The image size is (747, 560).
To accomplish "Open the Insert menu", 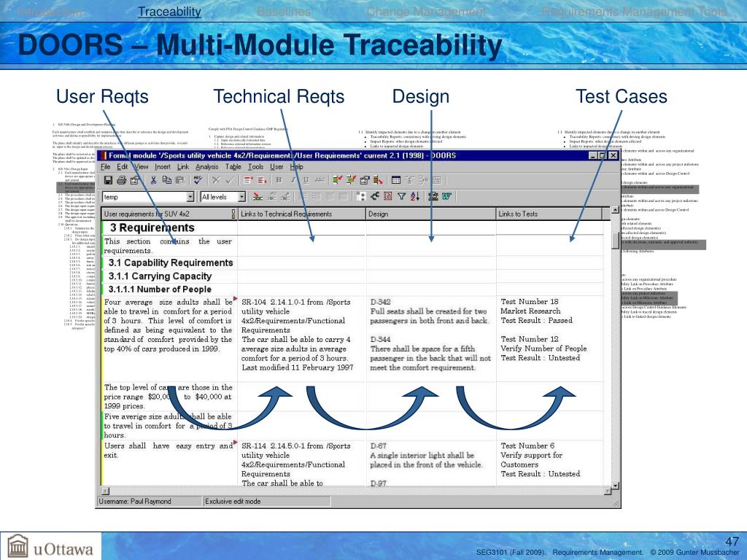I will click(163, 167).
